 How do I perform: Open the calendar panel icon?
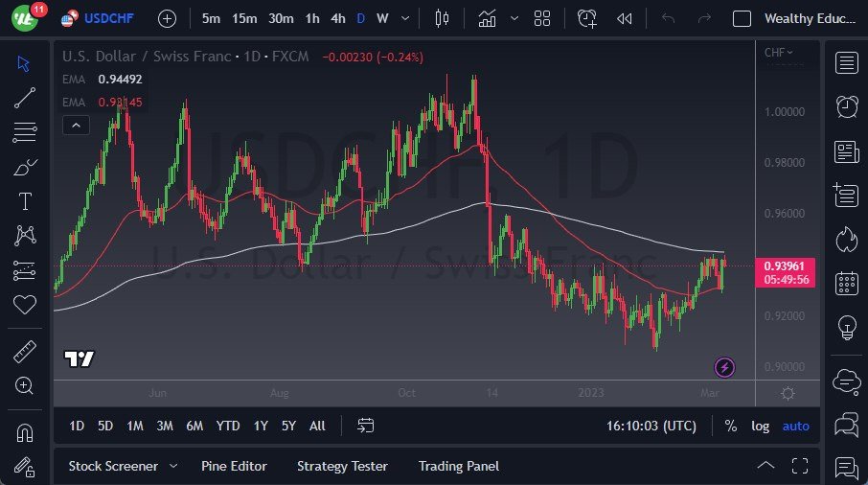coord(846,282)
